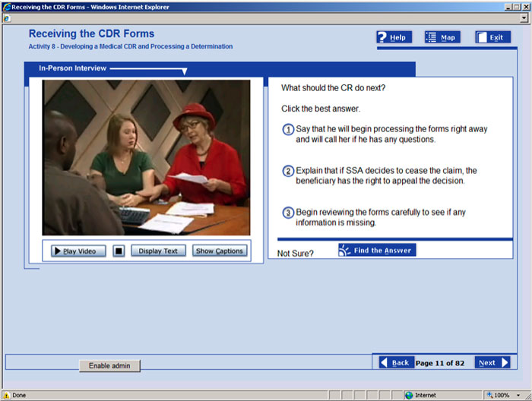Viewport: 532px width, 401px height.
Task: Open the course Map
Action: [x=442, y=37]
